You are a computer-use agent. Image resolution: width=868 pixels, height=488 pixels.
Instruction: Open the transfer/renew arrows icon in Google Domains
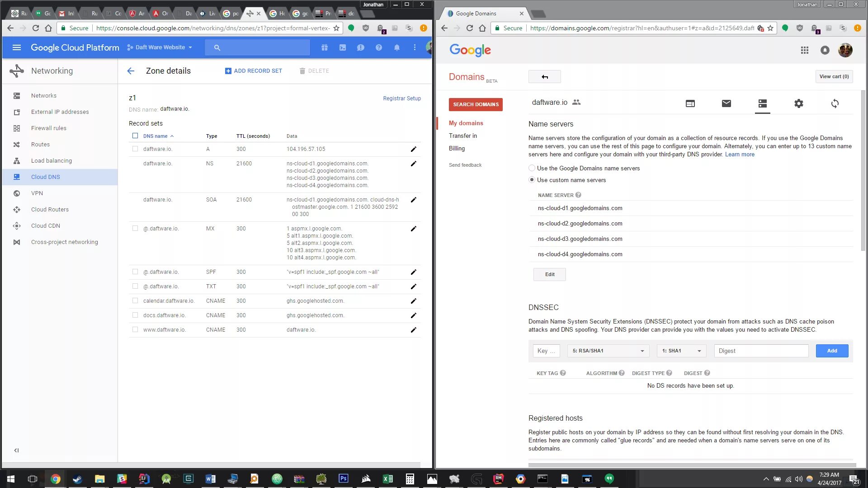point(835,103)
